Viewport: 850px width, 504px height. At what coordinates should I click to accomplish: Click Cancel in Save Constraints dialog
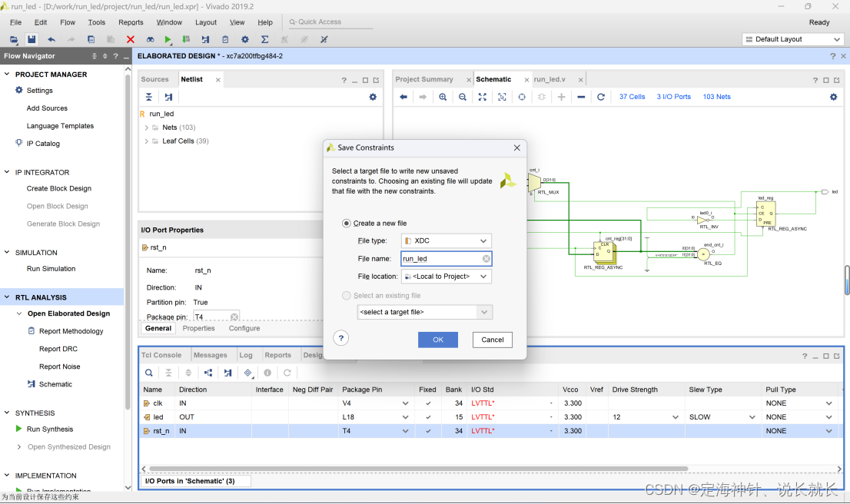click(x=492, y=340)
